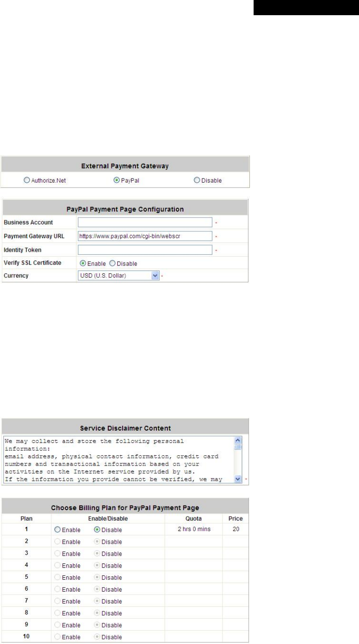Screen dimensions: 359x644
Task: Disable billing plan 7
Action: point(97,601)
